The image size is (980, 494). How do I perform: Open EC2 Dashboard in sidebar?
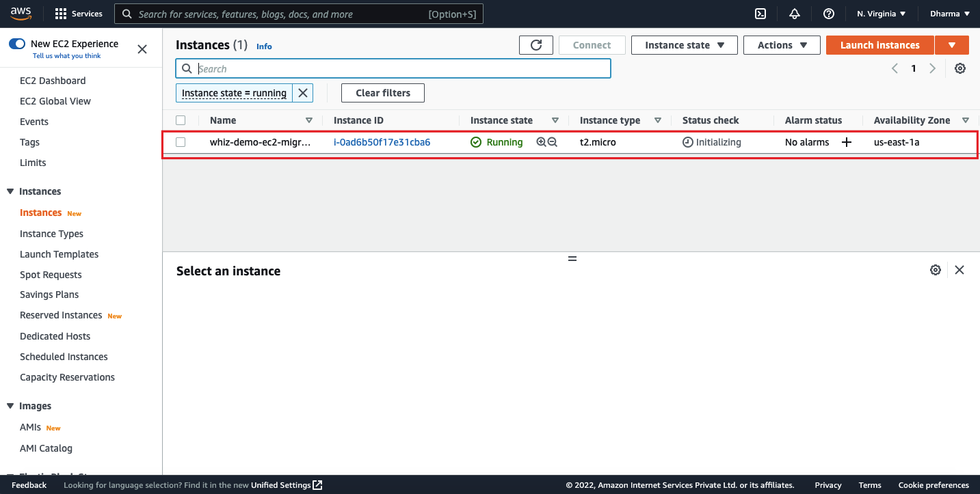(x=53, y=81)
